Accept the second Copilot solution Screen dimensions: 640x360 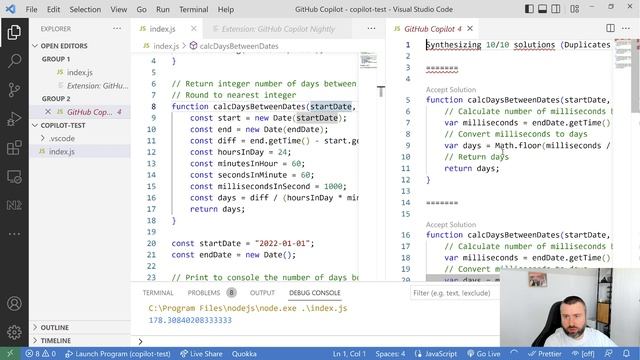click(451, 224)
